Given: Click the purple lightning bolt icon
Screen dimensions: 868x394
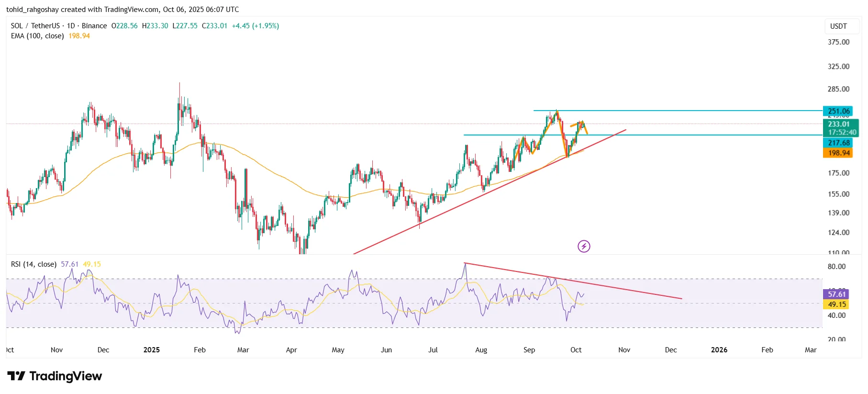Looking at the screenshot, I should [x=583, y=247].
